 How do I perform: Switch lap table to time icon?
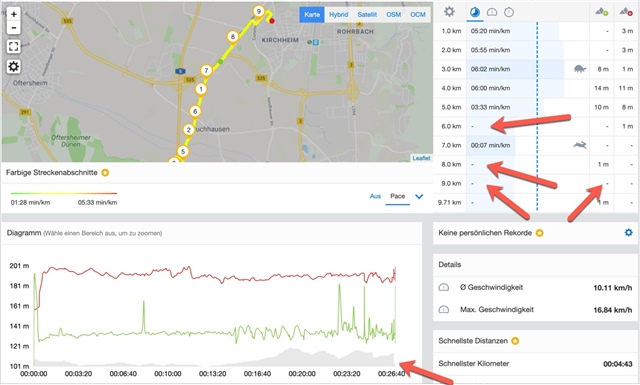509,12
